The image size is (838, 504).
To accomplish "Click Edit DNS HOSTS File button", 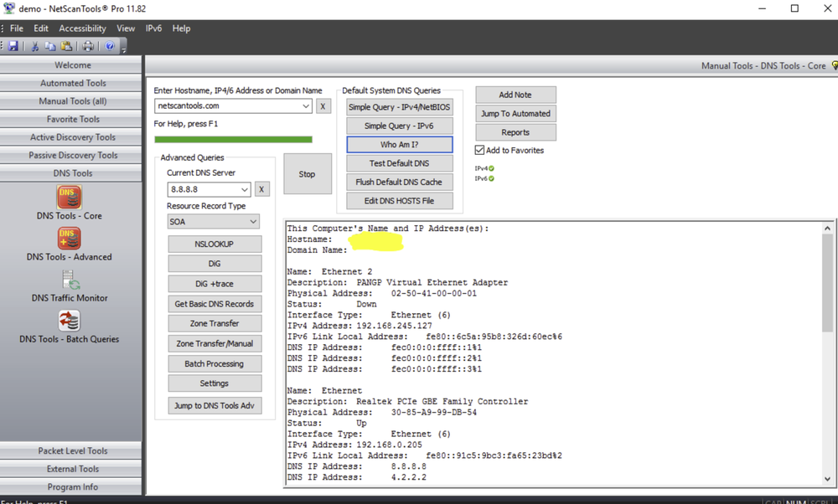I will click(x=399, y=201).
